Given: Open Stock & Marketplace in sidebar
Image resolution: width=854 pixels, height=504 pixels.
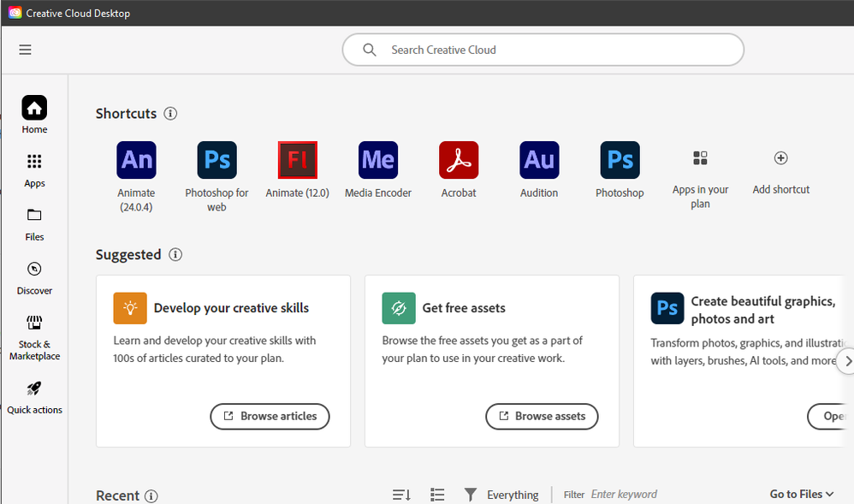Looking at the screenshot, I should pyautogui.click(x=34, y=338).
